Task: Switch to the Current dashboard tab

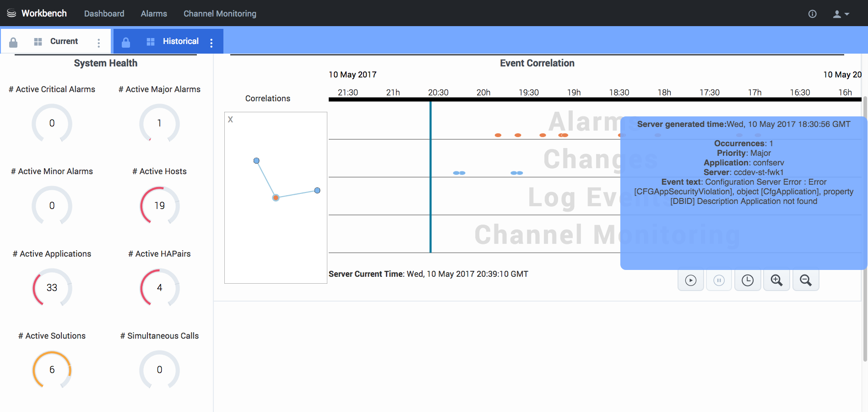Action: (x=64, y=41)
